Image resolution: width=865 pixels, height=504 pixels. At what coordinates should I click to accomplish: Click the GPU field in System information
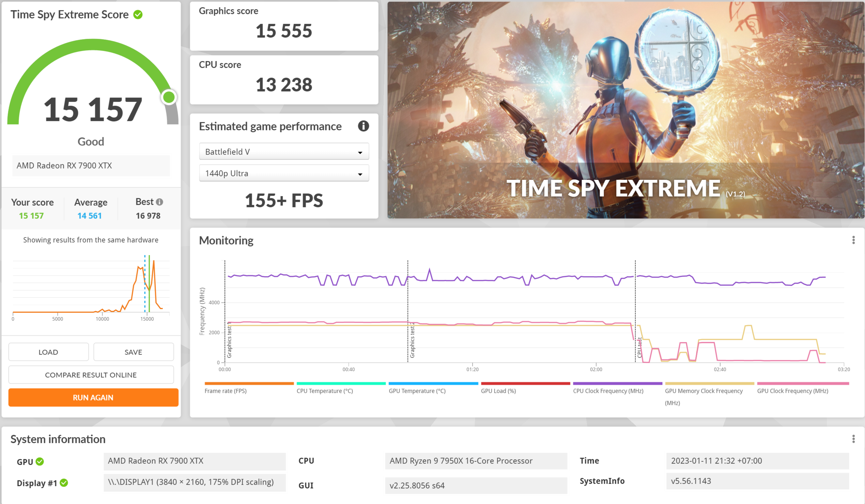coord(194,462)
